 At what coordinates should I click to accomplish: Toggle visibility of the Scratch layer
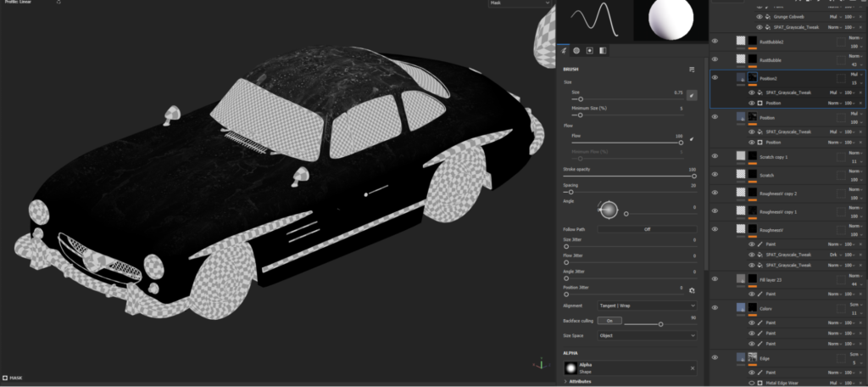click(x=715, y=175)
